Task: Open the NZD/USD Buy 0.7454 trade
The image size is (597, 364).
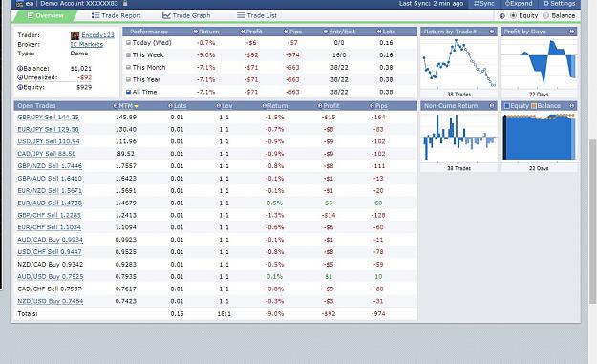Action: tap(50, 301)
